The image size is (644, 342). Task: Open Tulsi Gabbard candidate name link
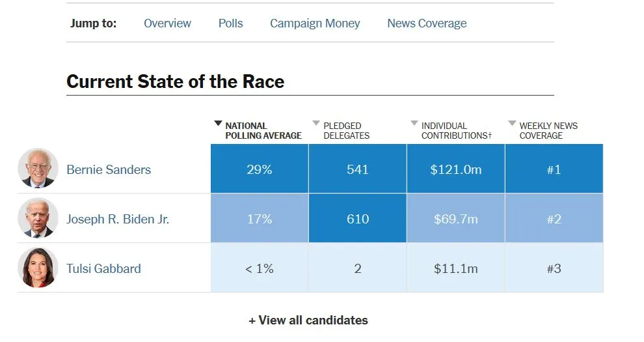click(x=103, y=268)
